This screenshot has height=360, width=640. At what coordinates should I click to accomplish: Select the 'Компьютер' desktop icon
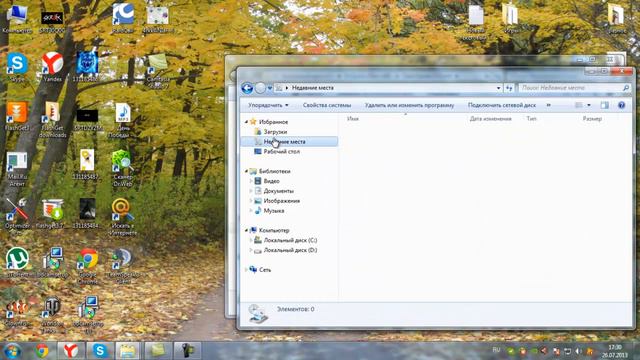point(17,18)
